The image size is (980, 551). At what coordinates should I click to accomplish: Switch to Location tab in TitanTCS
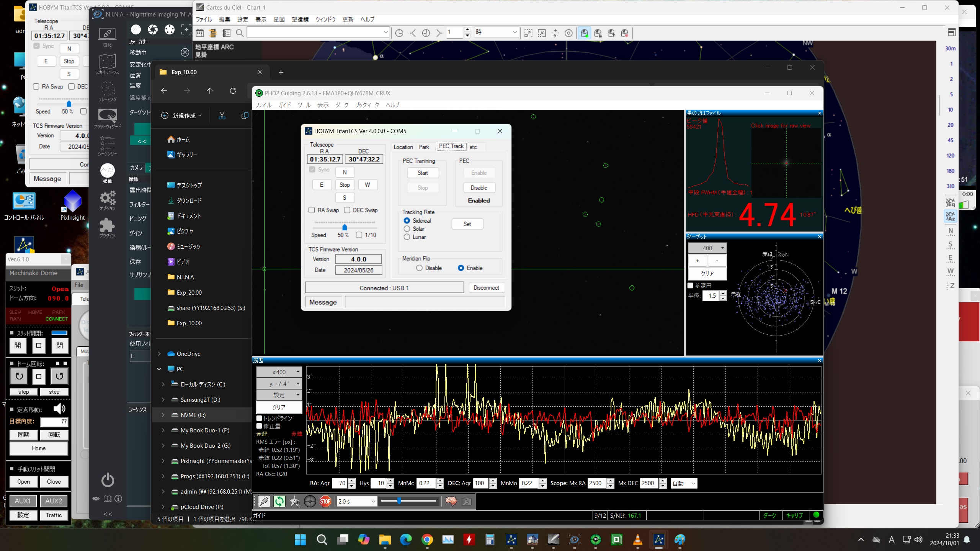(403, 147)
